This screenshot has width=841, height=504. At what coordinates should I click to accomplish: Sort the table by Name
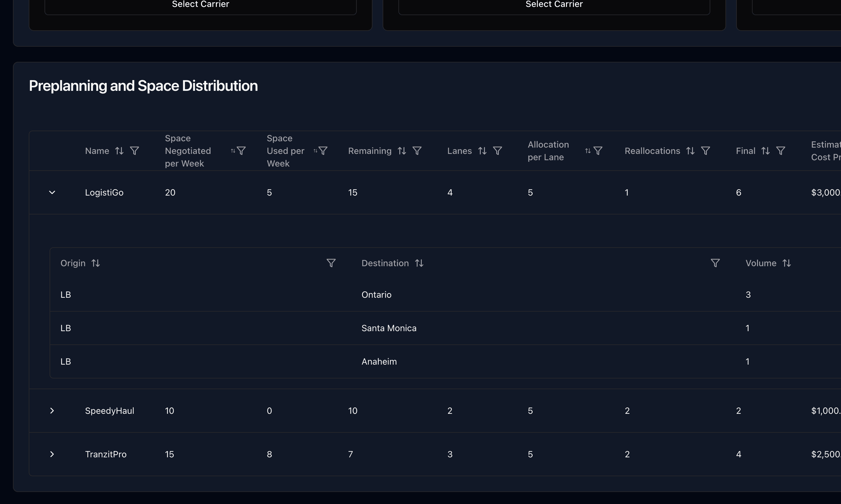point(119,150)
